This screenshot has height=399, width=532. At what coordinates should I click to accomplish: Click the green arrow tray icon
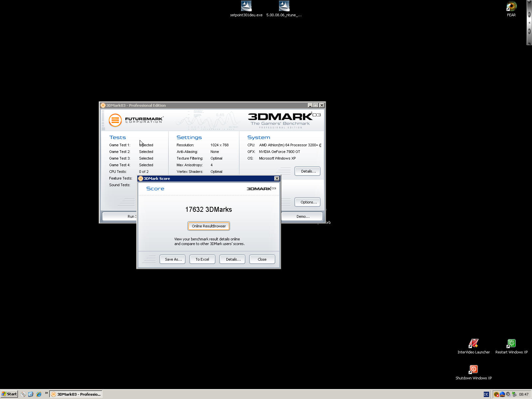pyautogui.click(x=514, y=394)
